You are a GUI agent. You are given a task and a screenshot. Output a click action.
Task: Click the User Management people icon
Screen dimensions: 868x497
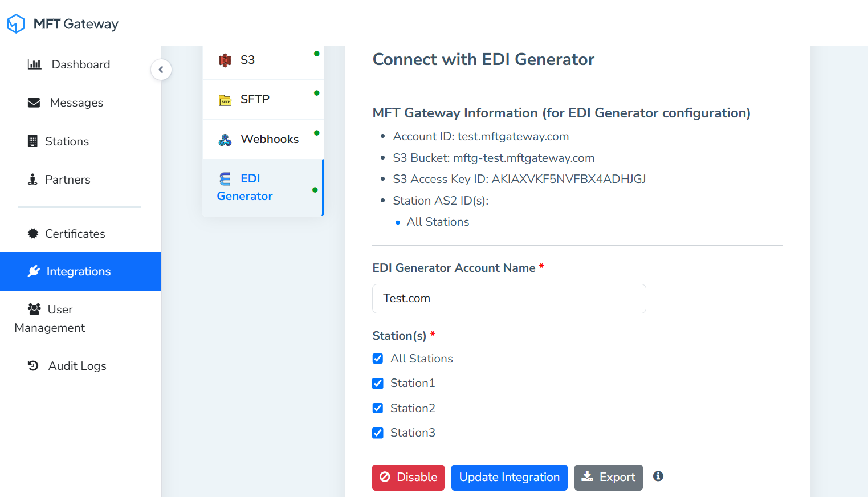point(34,309)
